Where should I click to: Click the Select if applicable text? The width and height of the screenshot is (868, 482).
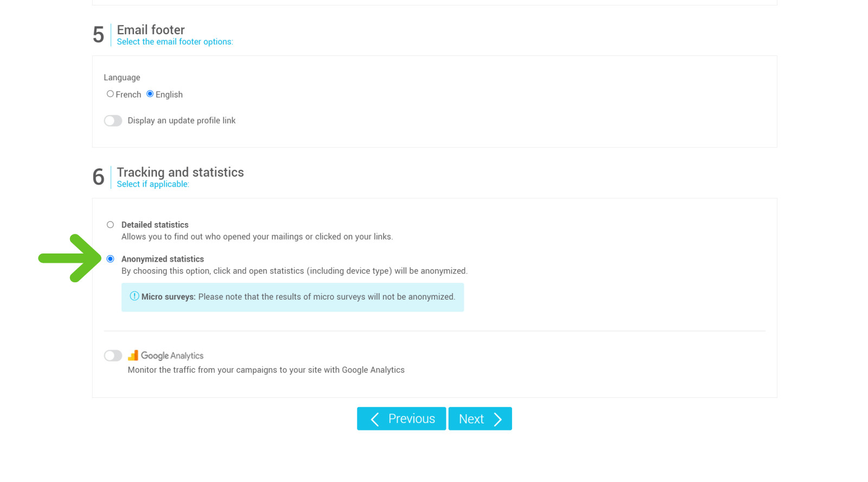[x=153, y=184]
